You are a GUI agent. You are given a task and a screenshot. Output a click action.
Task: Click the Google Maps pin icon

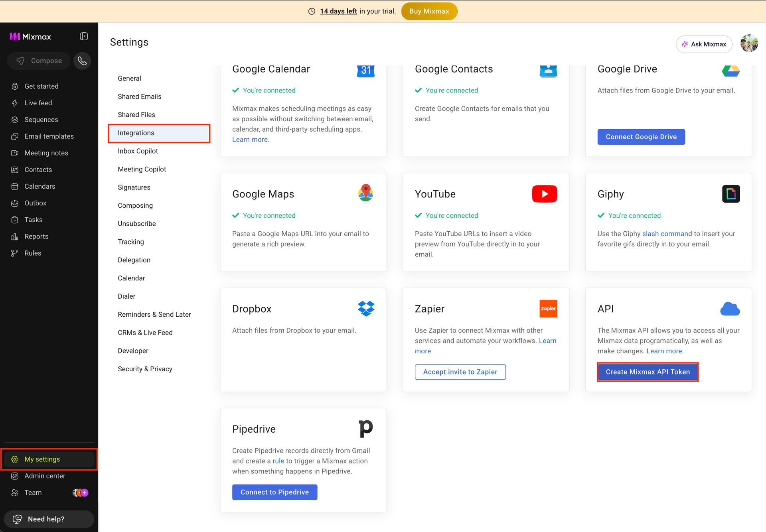click(x=365, y=193)
